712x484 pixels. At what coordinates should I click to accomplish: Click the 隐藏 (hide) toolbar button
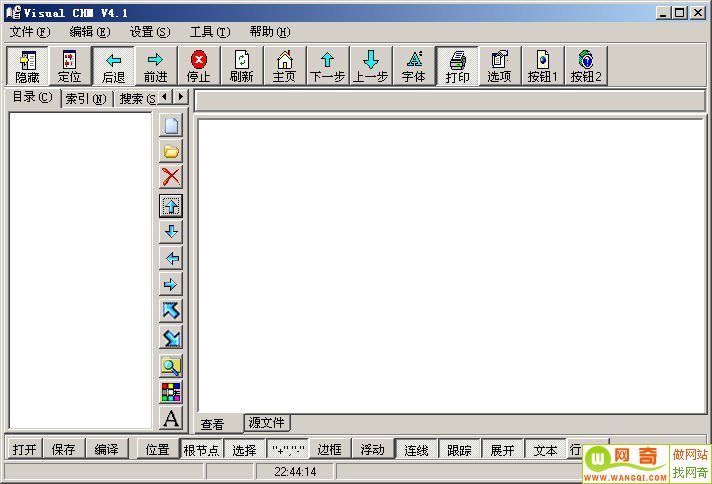click(x=27, y=66)
